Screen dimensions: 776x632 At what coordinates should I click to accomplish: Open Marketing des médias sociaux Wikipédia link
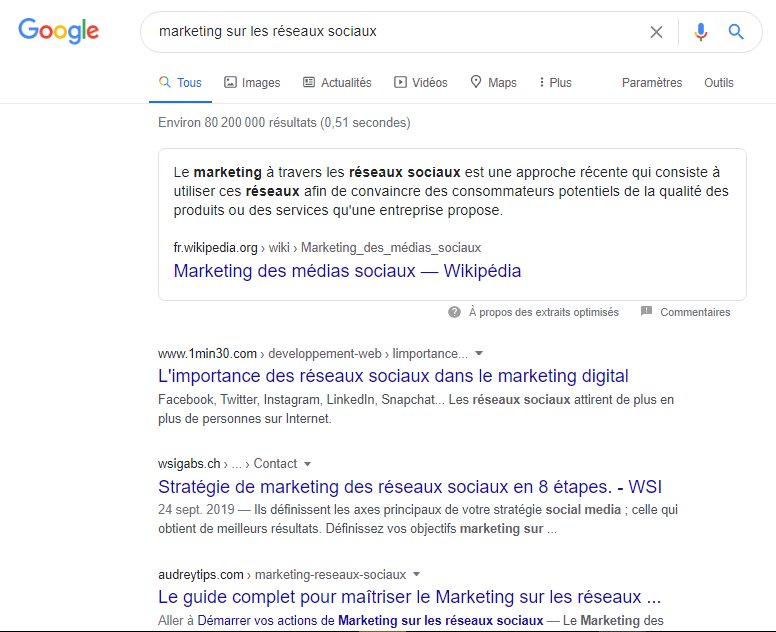coord(347,271)
